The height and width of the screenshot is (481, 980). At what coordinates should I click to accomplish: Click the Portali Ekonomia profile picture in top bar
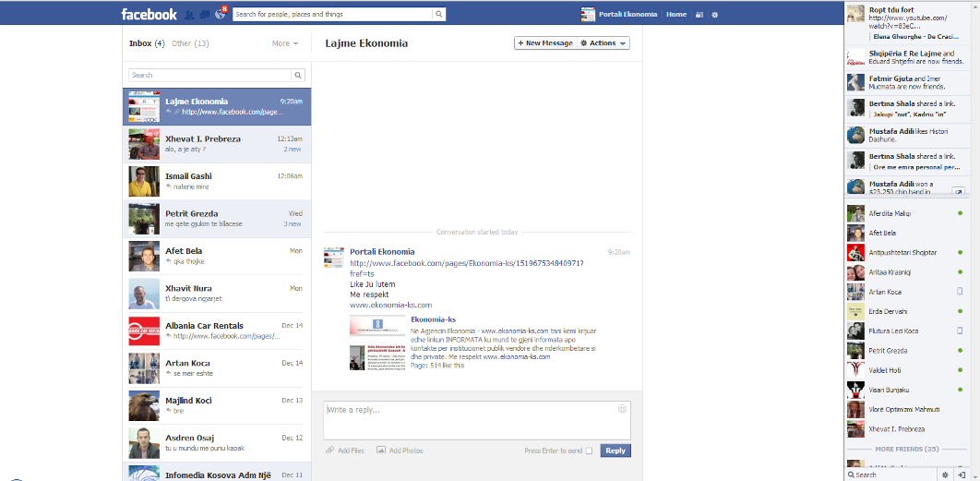(588, 15)
